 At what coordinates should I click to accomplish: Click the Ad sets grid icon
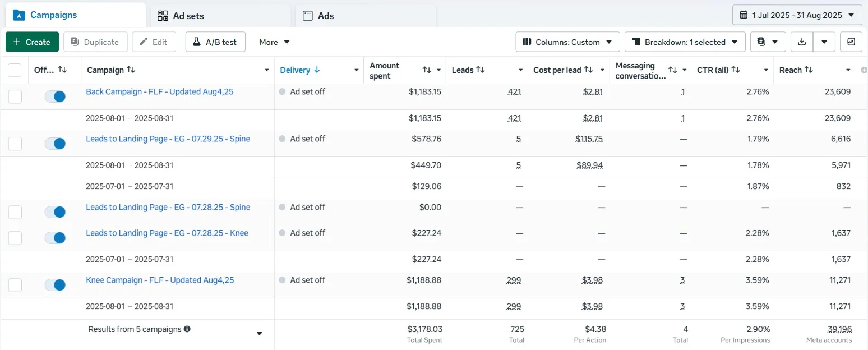[163, 16]
